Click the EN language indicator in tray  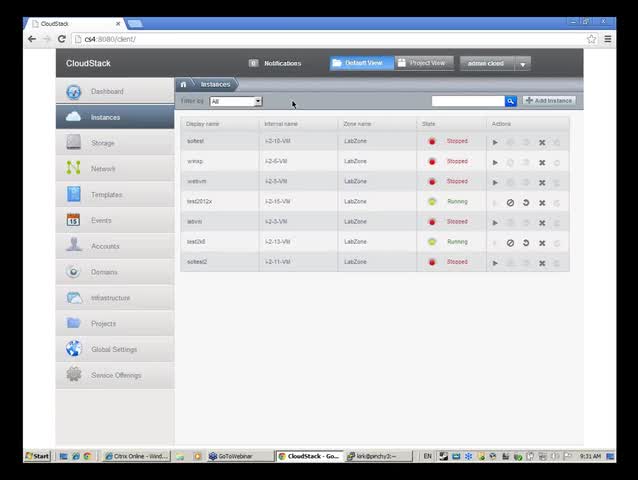click(x=427, y=456)
